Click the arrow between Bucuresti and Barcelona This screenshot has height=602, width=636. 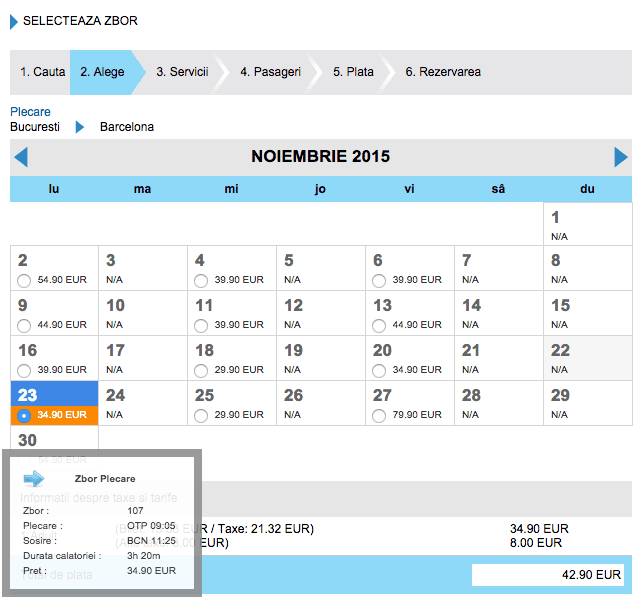point(79,128)
